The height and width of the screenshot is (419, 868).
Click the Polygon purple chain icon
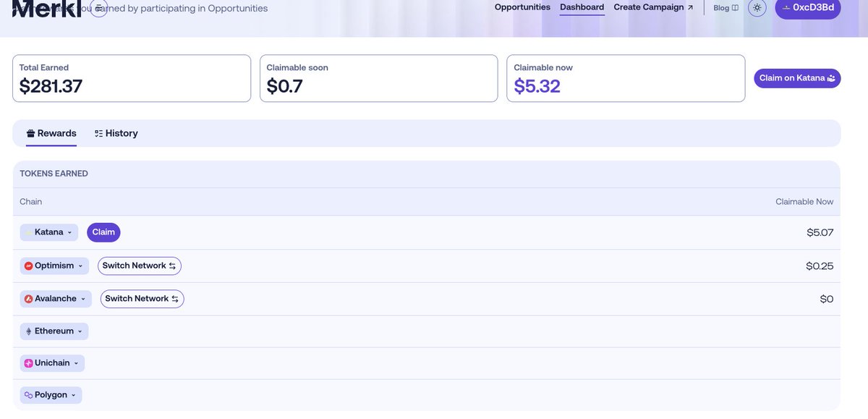tap(29, 395)
